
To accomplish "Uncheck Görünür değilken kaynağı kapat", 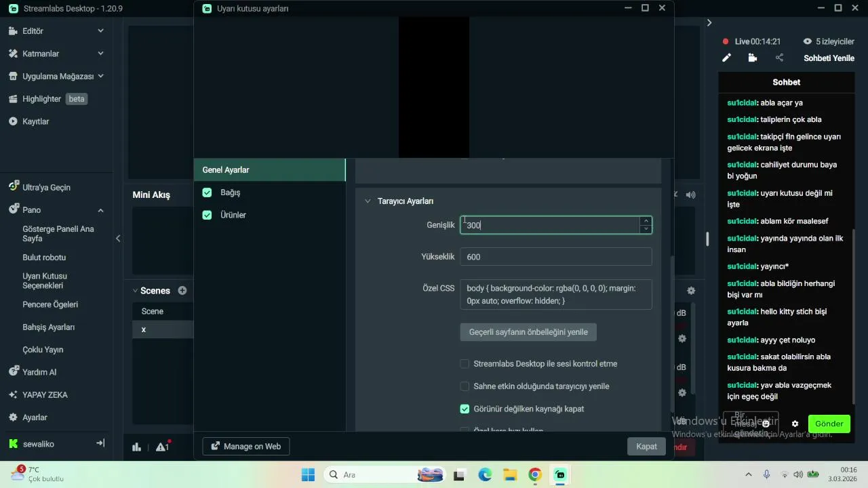I will click(465, 409).
